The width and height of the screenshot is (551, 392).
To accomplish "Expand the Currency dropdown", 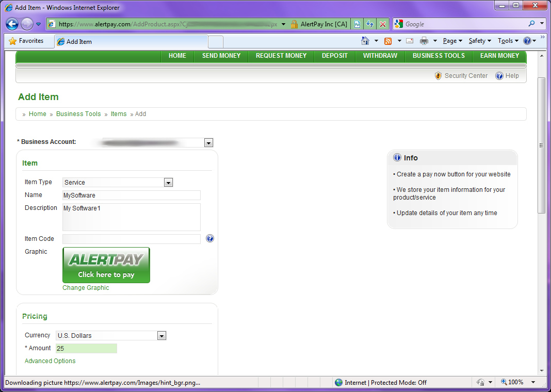I will click(161, 335).
